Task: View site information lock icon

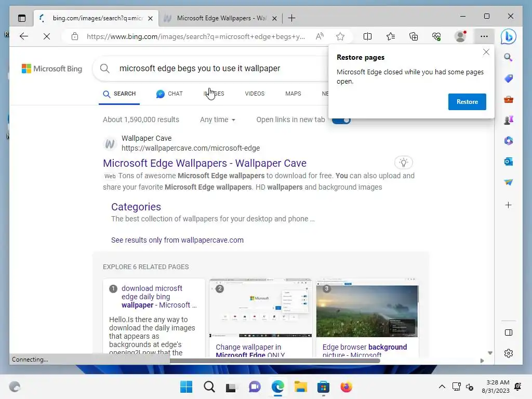Action: 75,36
